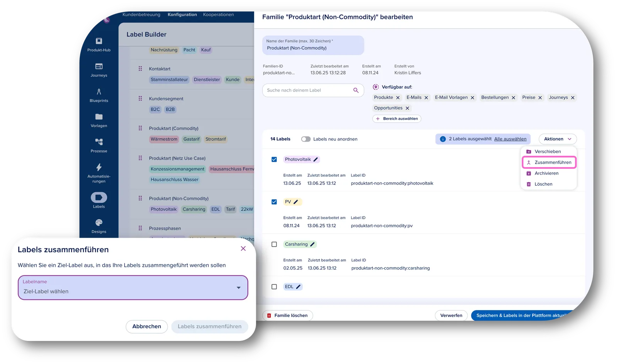The height and width of the screenshot is (364, 617).
Task: Click drag handle for Produktart (Netz Use Case)
Action: (x=140, y=158)
